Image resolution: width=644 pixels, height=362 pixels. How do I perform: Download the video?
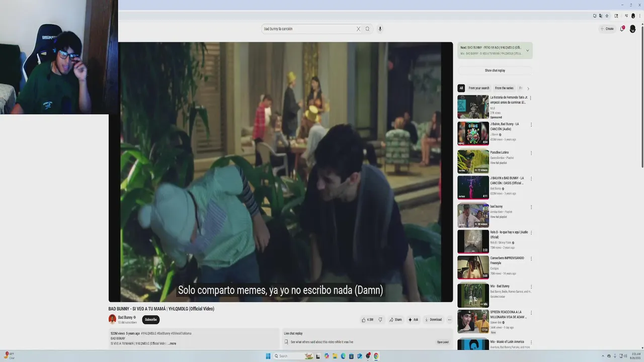pos(433,319)
